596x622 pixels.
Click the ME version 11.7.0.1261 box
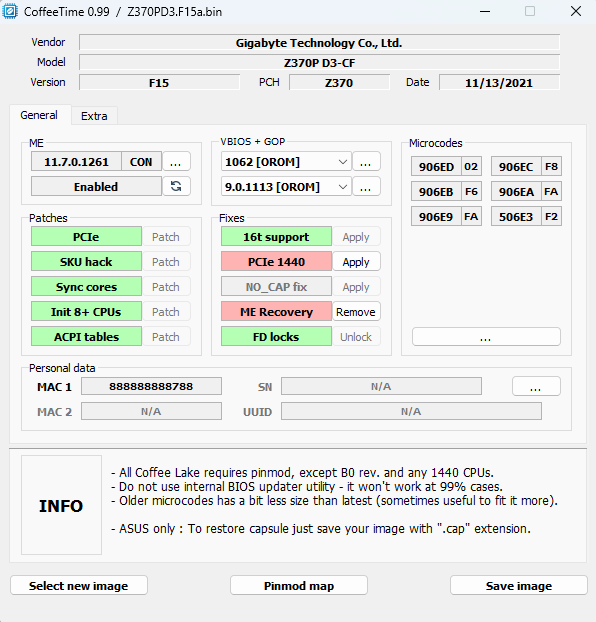pyautogui.click(x=76, y=161)
